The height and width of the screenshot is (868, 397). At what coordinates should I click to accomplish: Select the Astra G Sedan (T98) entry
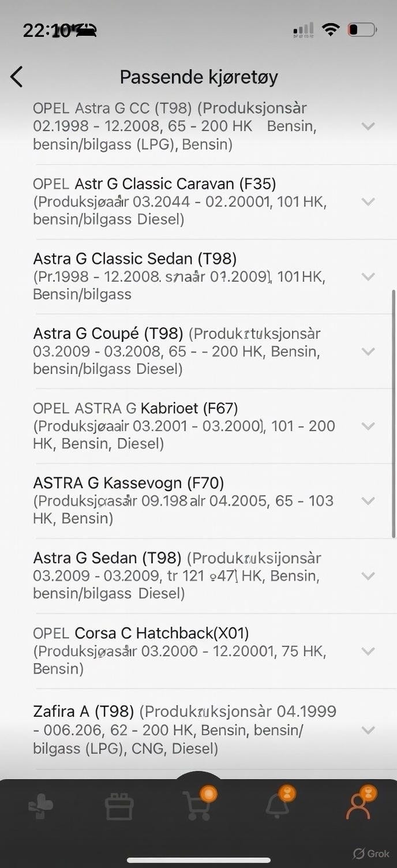198,575
